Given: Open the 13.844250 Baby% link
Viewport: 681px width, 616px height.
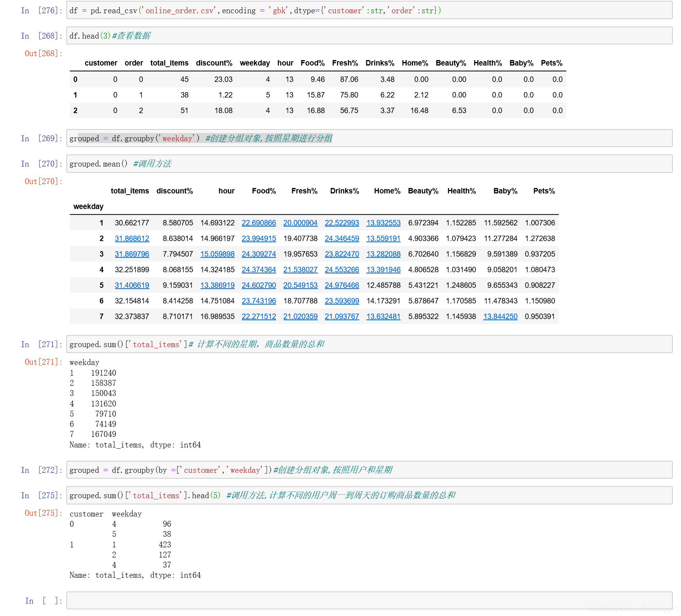Looking at the screenshot, I should (x=500, y=316).
